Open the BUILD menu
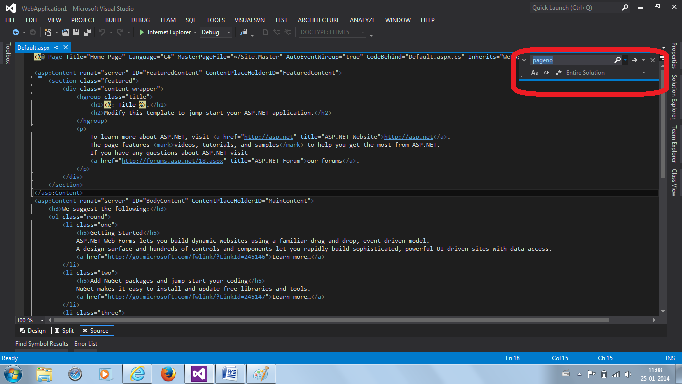This screenshot has height=384, width=682. 113,20
